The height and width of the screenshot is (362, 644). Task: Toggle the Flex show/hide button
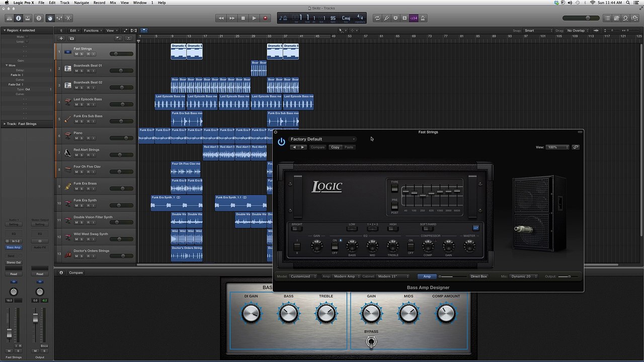point(134,30)
